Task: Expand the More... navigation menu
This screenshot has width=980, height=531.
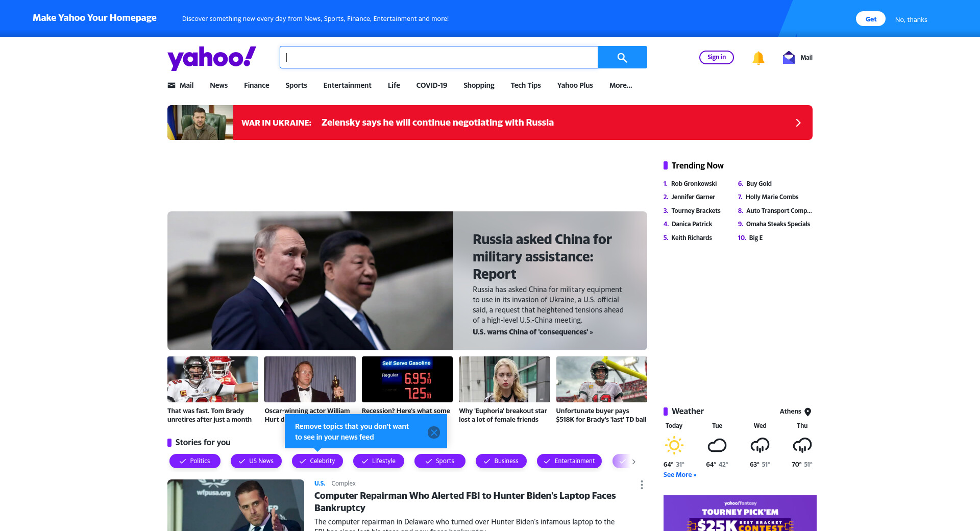Action: [x=621, y=85]
